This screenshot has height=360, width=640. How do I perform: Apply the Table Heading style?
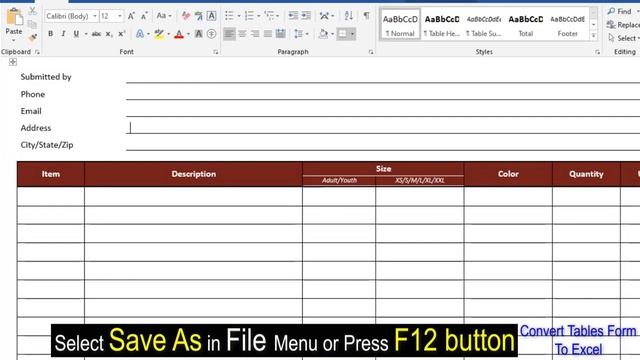pos(442,25)
